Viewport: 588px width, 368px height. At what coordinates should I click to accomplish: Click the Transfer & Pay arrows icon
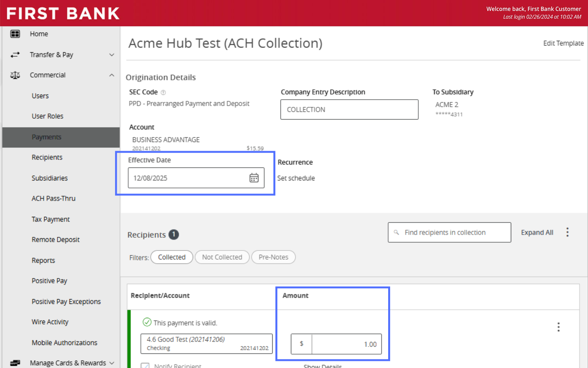(x=15, y=55)
